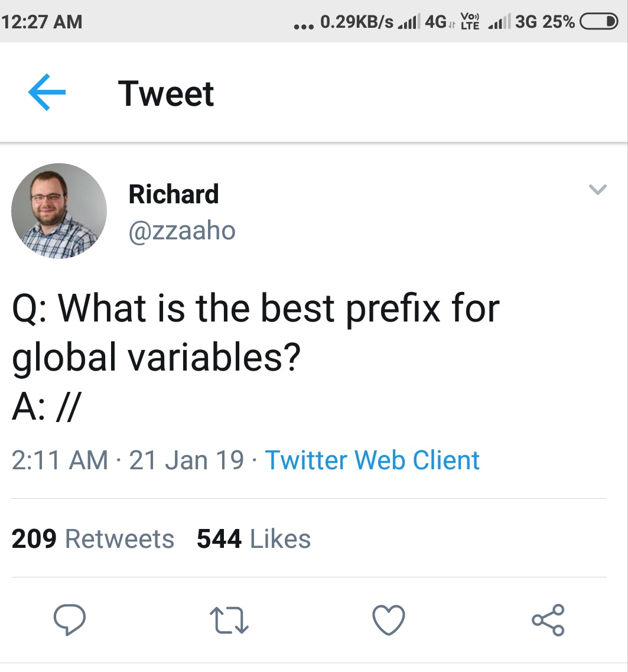Tap the reply speech bubble icon
Image resolution: width=628 pixels, height=672 pixels.
point(70,620)
